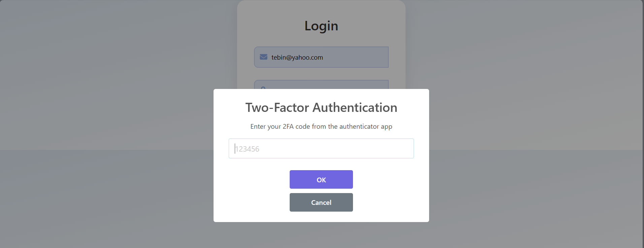Image resolution: width=644 pixels, height=248 pixels.
Task: Click the 2FA instruction text line
Action: click(321, 126)
